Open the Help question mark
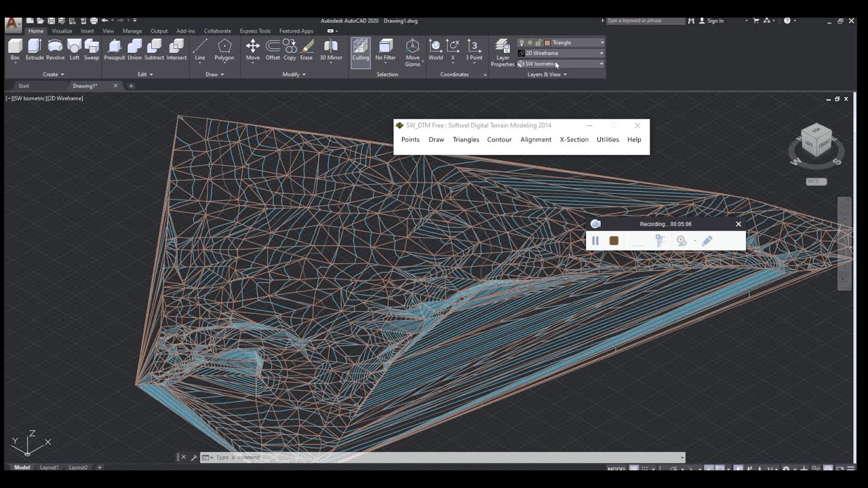868x488 pixels. (x=787, y=20)
